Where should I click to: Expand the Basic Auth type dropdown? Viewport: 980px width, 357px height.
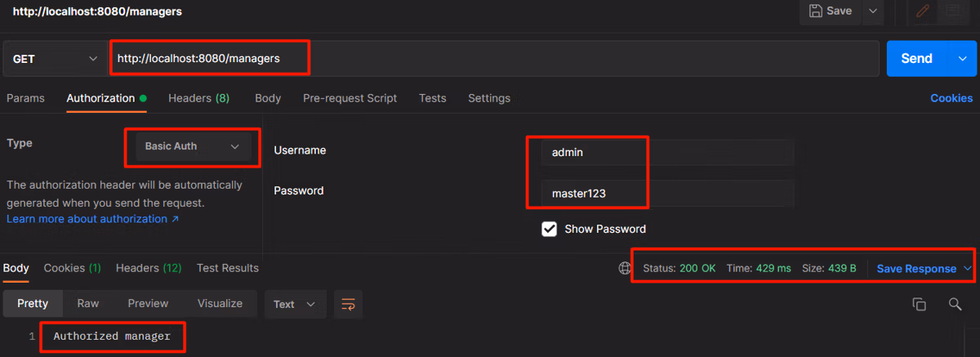[192, 146]
